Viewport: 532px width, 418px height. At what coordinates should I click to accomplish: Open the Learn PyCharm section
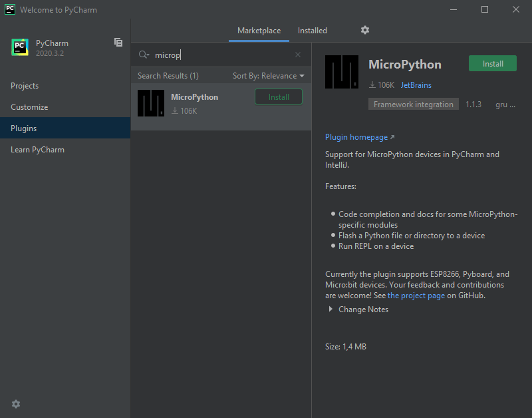(65, 149)
